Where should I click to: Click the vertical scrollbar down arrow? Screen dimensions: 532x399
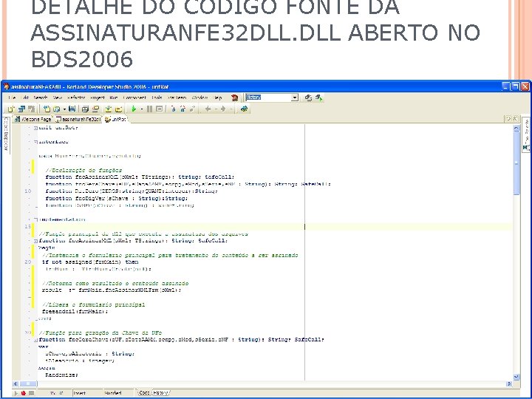(x=516, y=377)
